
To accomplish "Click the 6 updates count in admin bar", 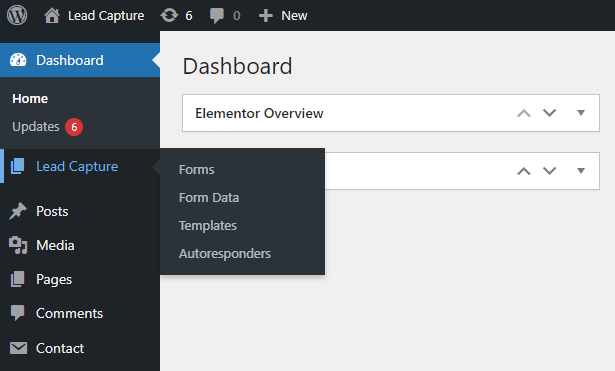I will (x=189, y=16).
